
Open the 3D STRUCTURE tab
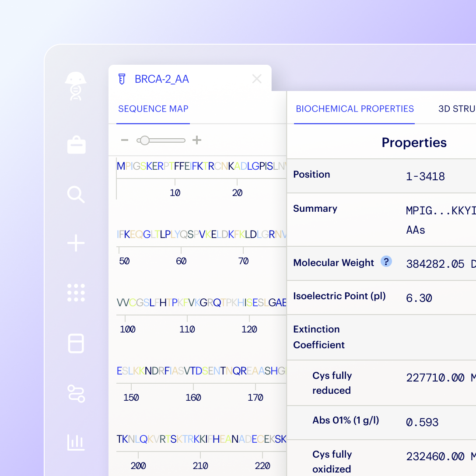tap(457, 109)
